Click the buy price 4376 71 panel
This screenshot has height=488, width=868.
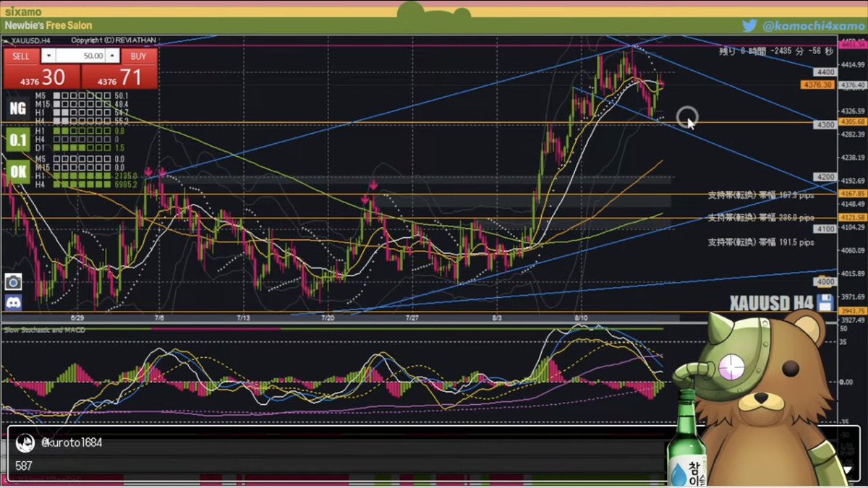click(119, 77)
